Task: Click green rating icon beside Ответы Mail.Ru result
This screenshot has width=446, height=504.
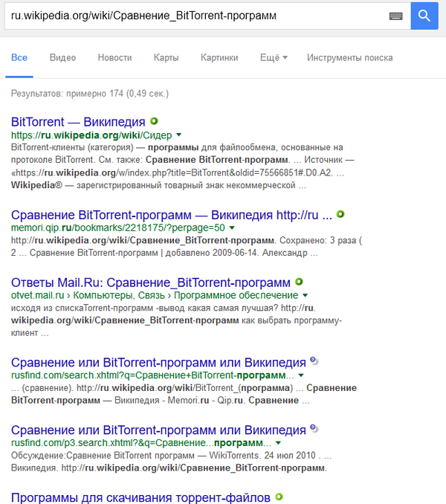Action: (299, 282)
